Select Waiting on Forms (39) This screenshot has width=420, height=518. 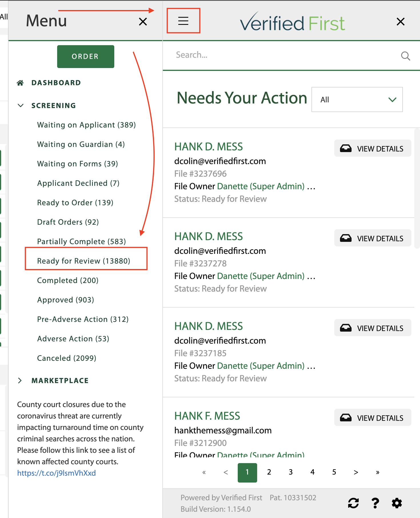[77, 164]
